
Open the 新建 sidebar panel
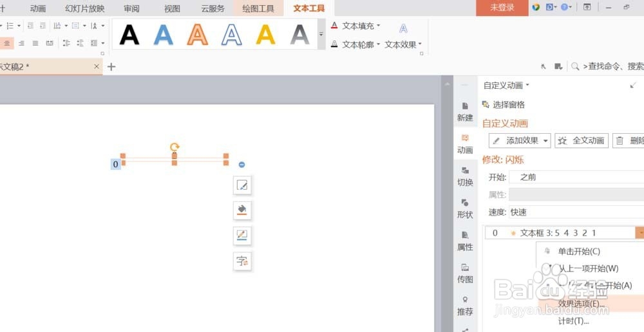[x=465, y=111]
